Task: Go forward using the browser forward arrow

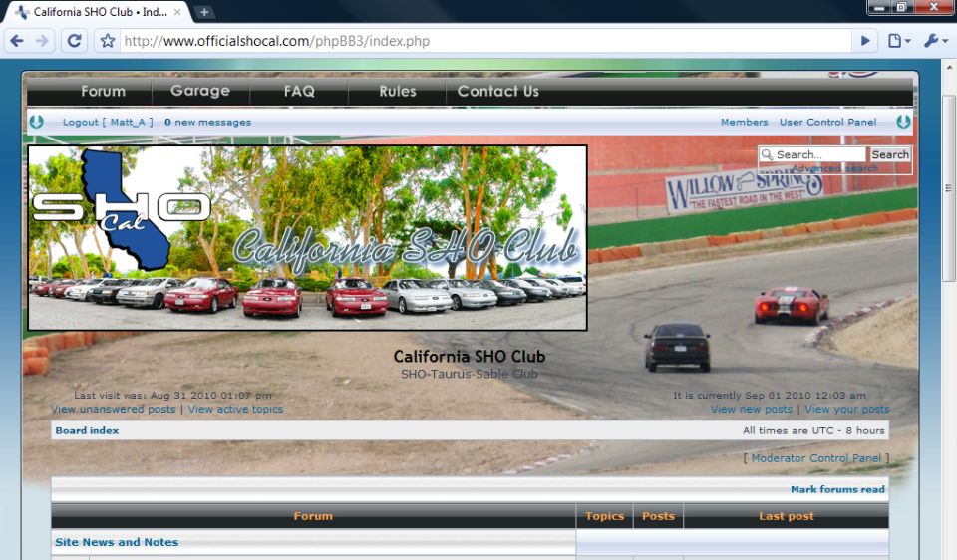Action: tap(42, 41)
